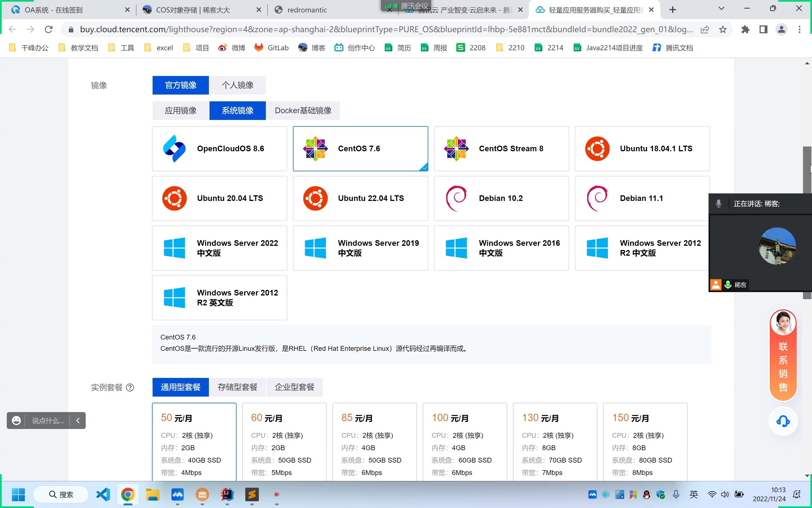The image size is (812, 508).
Task: Open the headset customer support icon
Action: pyautogui.click(x=783, y=421)
